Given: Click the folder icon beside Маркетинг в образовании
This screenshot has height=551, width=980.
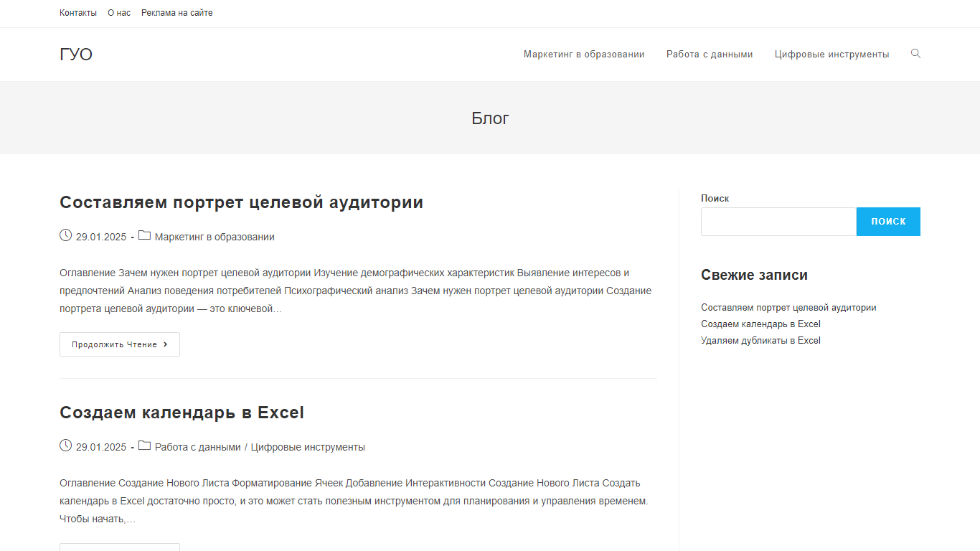Looking at the screenshot, I should [144, 235].
